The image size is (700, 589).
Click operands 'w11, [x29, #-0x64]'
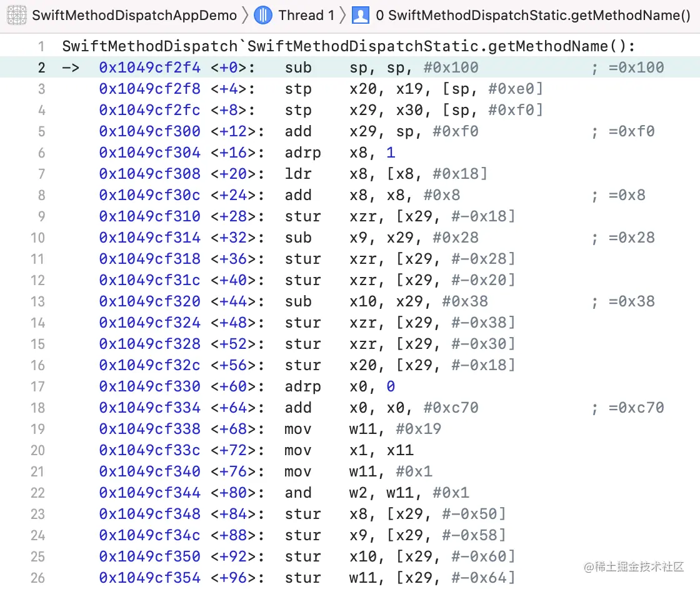coord(432,578)
